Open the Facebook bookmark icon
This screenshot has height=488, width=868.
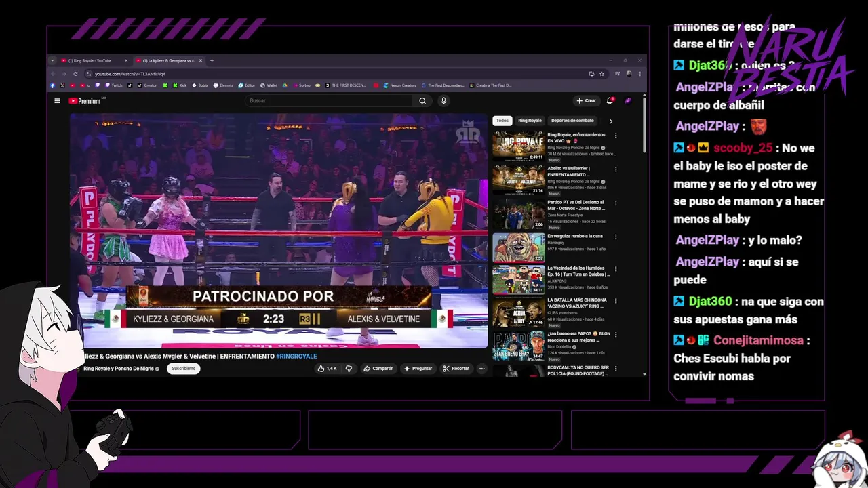point(52,85)
